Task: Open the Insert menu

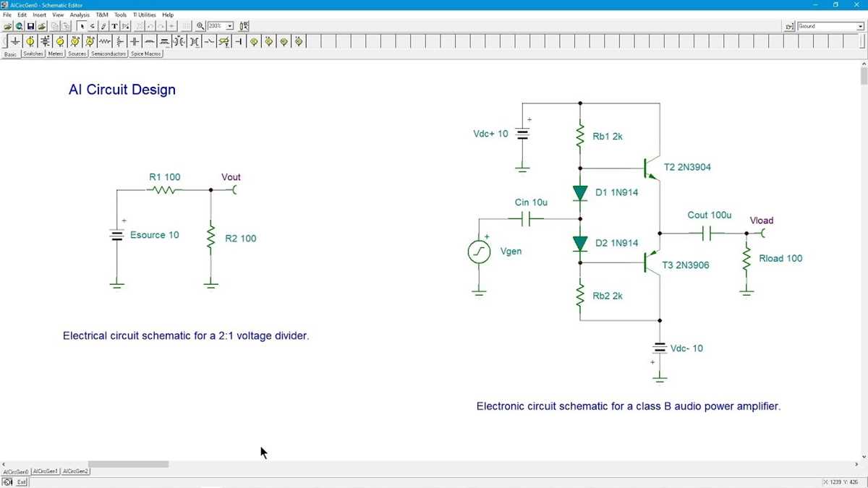Action: (39, 14)
